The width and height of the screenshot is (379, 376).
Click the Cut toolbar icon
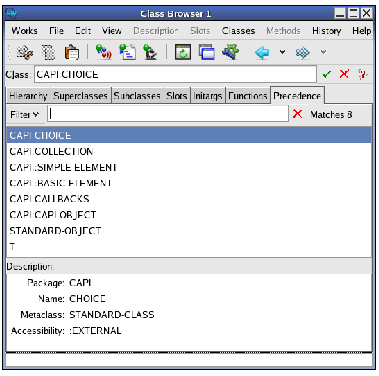click(x=25, y=52)
